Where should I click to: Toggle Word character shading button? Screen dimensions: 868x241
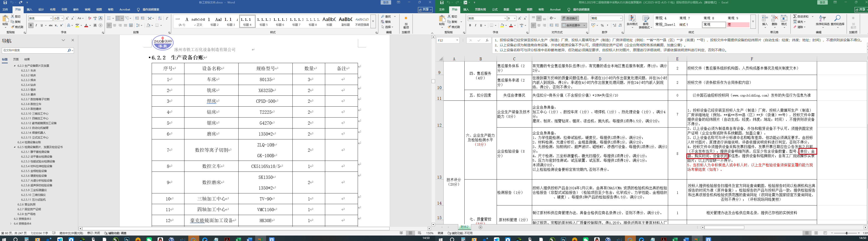pyautogui.click(x=95, y=25)
